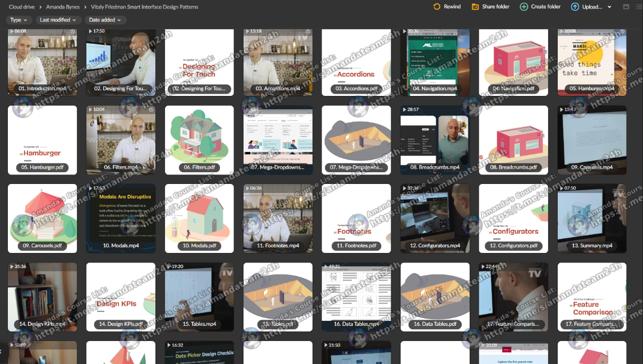Click the Rewind clock icon
The image size is (643, 364).
coord(437,7)
